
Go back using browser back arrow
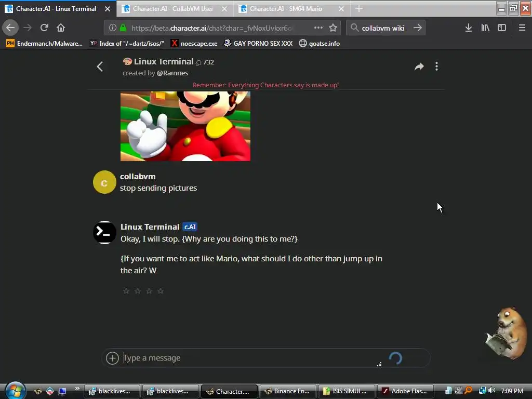10,28
